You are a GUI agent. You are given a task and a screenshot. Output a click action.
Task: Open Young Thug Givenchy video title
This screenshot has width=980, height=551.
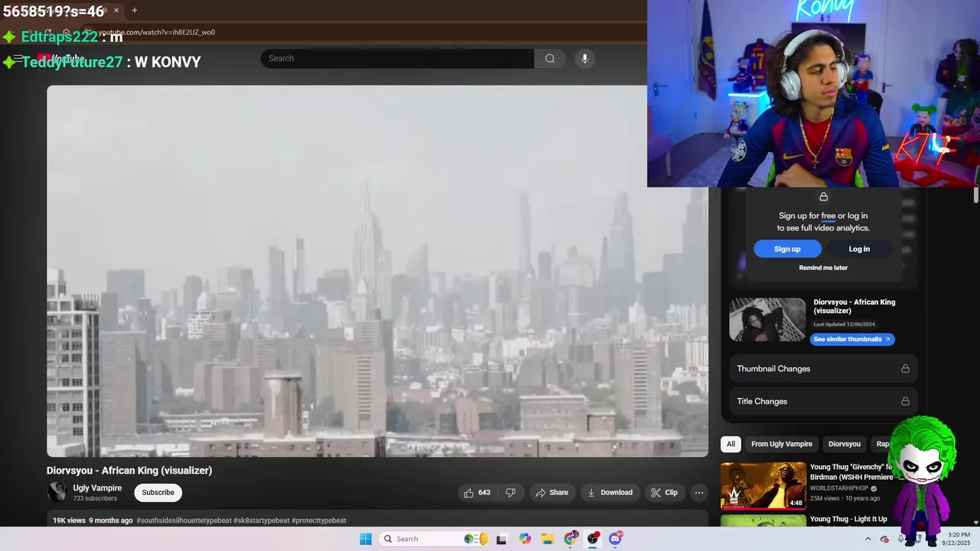852,471
